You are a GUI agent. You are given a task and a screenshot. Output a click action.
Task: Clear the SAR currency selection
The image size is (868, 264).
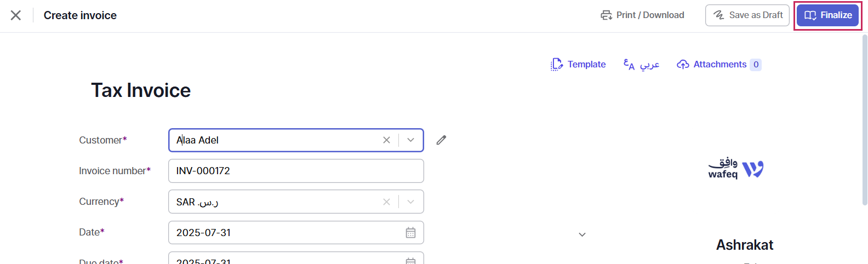point(386,202)
